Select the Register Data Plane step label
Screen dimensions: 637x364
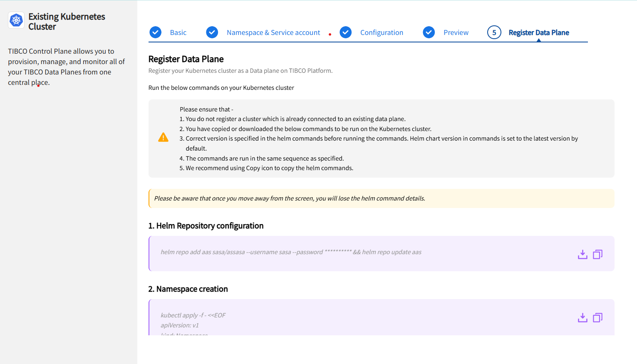(x=539, y=32)
